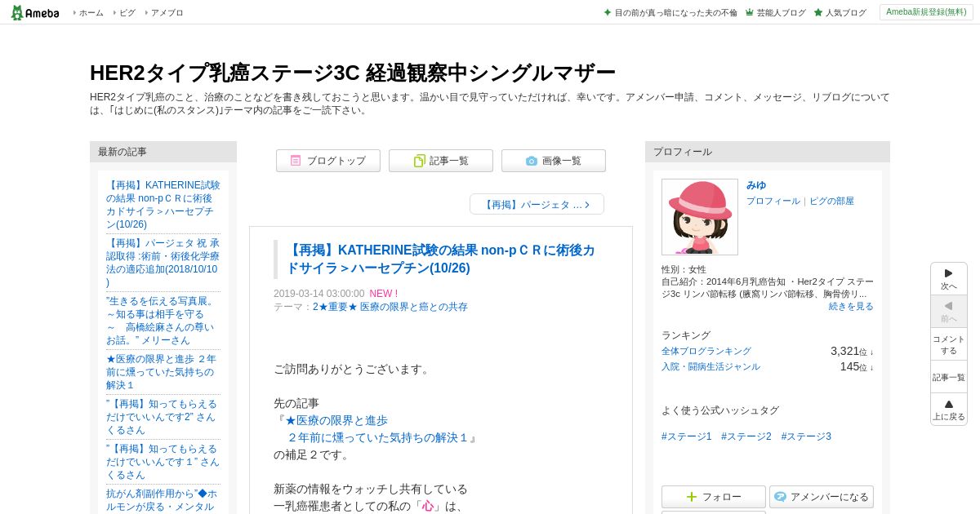Click Ameba新規登録(無料) button

[926, 12]
